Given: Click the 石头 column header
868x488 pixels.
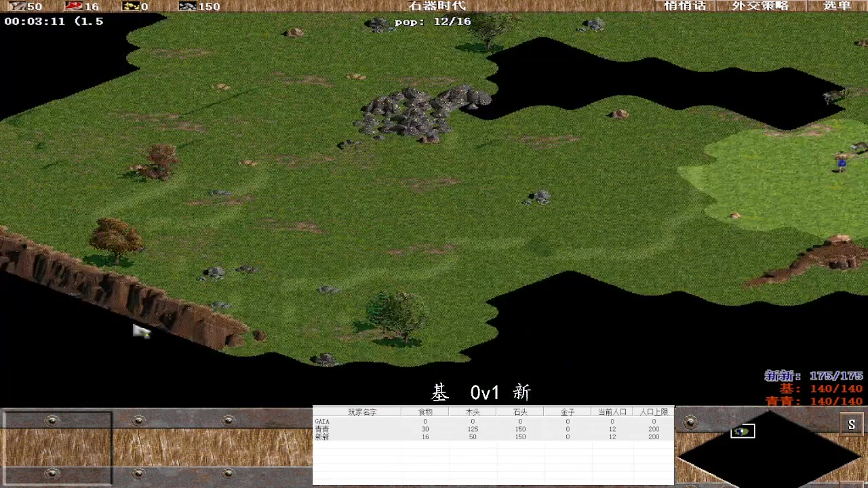Looking at the screenshot, I should [520, 411].
